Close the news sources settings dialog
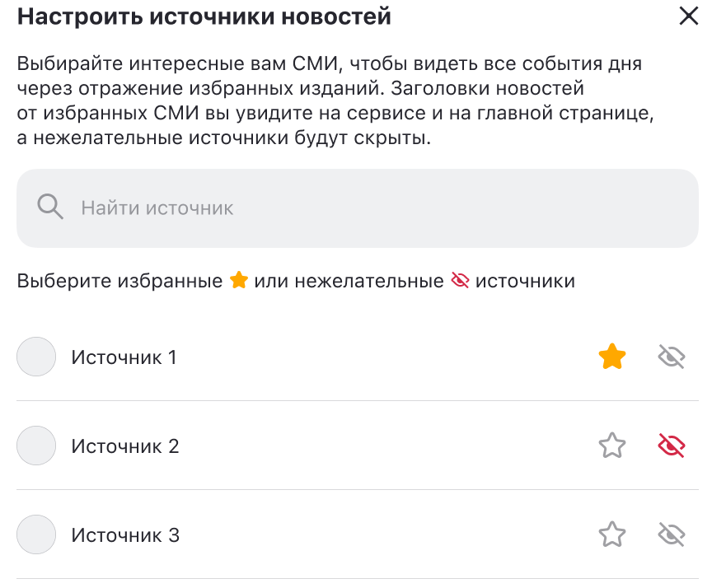Image resolution: width=712 pixels, height=588 pixels. pos(688,16)
